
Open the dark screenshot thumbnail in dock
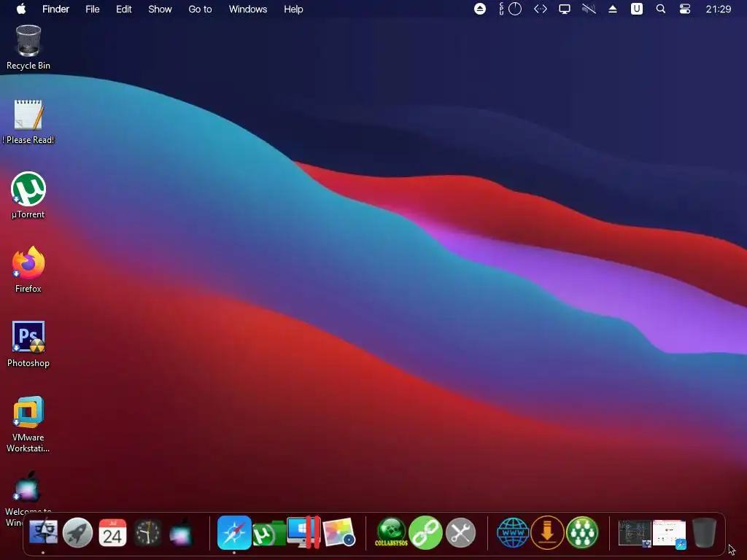pos(635,533)
